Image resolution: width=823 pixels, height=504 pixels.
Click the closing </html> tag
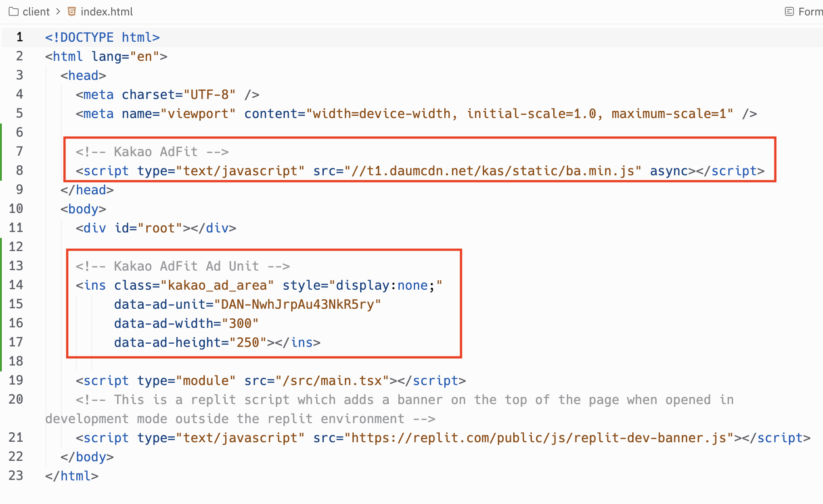click(x=72, y=476)
